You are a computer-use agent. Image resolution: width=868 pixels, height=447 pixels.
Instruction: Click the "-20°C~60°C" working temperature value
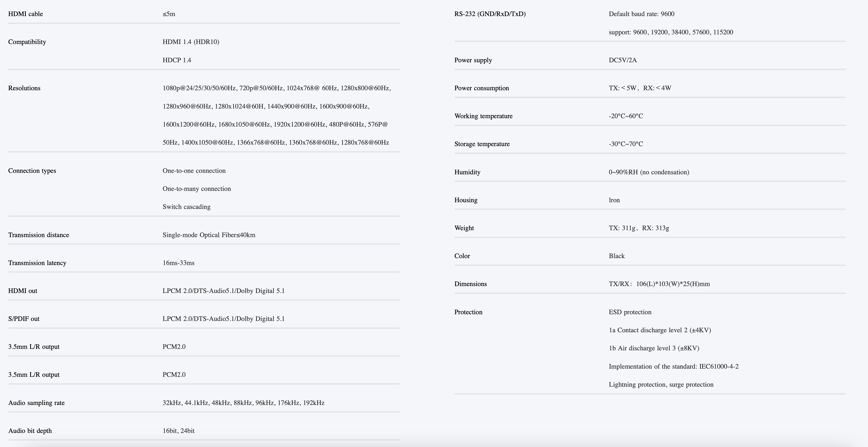(x=626, y=116)
